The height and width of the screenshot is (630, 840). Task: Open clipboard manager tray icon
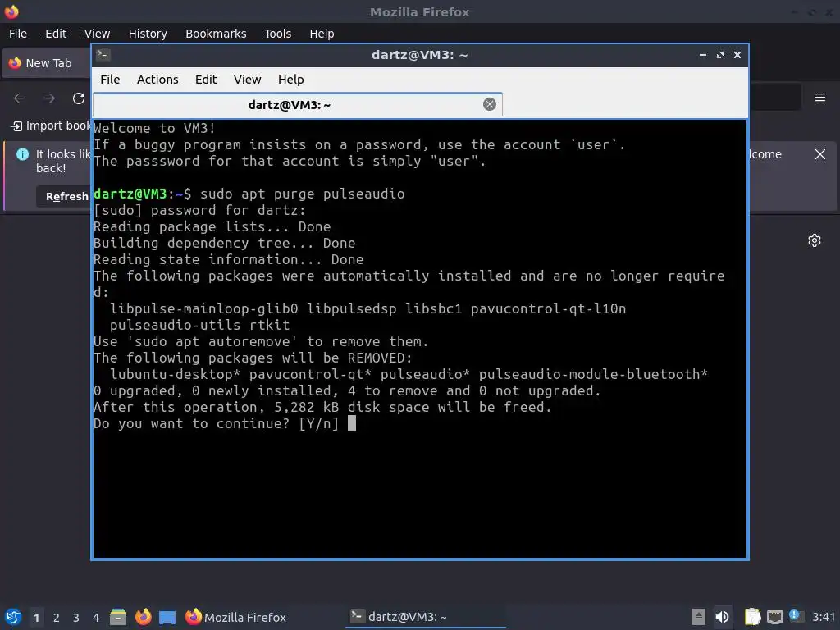tap(753, 617)
